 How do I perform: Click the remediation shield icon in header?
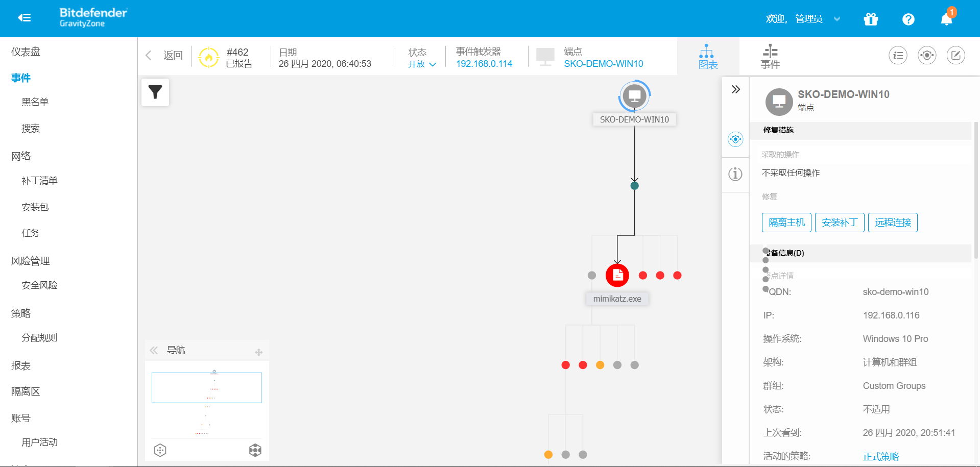pos(927,55)
